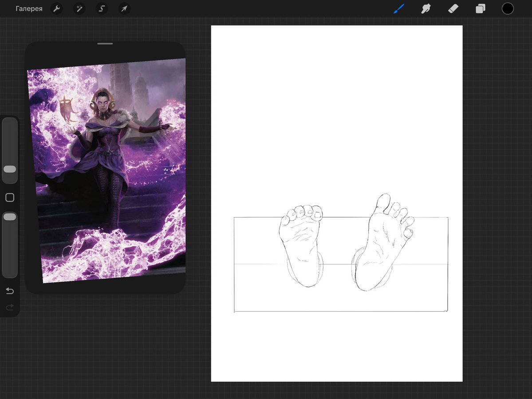532x399 pixels.
Task: Tap Undo in the sidebar
Action: pos(10,291)
